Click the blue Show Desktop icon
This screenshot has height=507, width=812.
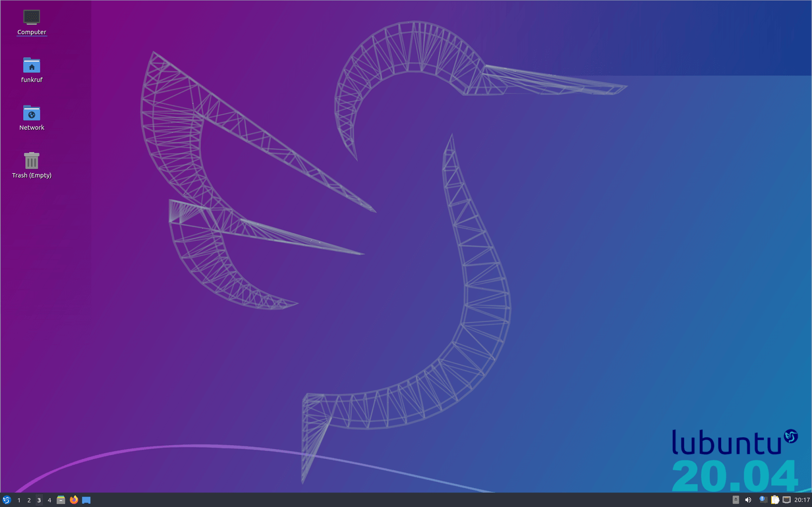tap(86, 500)
